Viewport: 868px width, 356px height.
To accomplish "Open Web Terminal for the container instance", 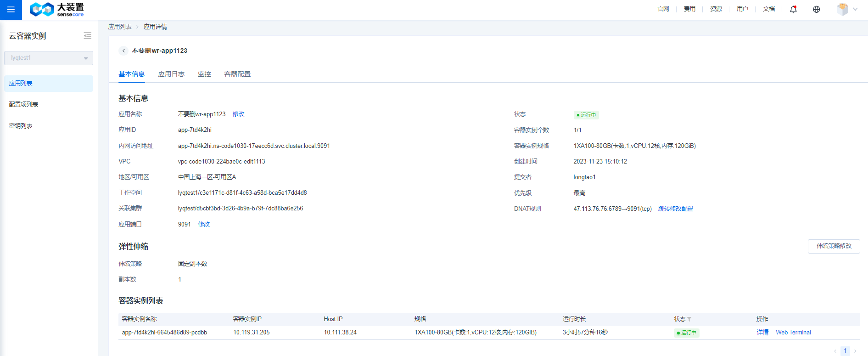I will [x=793, y=332].
